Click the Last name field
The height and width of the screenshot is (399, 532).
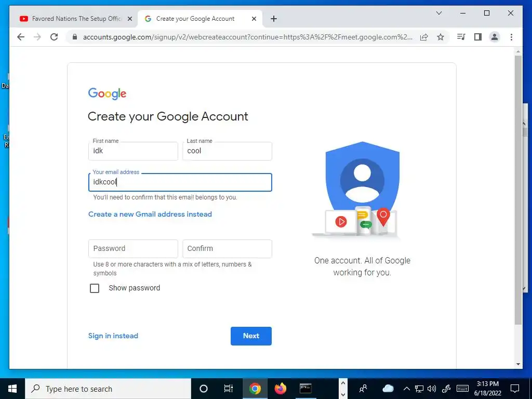coord(227,151)
